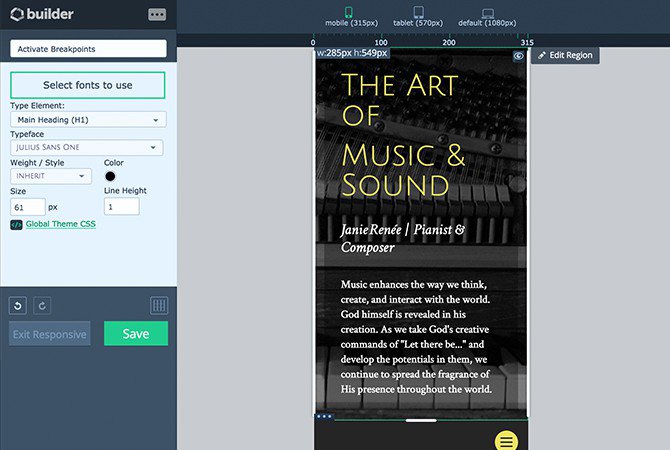The height and width of the screenshot is (450, 670).
Task: Click Exit Responsive button
Action: point(50,334)
